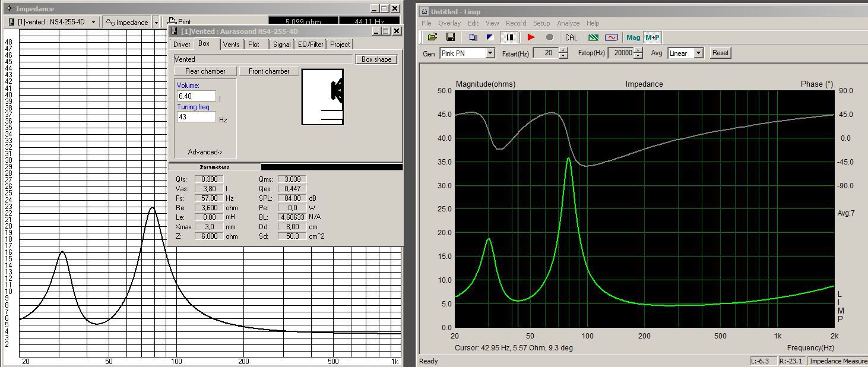Toggle the pause button in Limp toolbar
Image resolution: width=868 pixels, height=367 pixels.
[509, 37]
